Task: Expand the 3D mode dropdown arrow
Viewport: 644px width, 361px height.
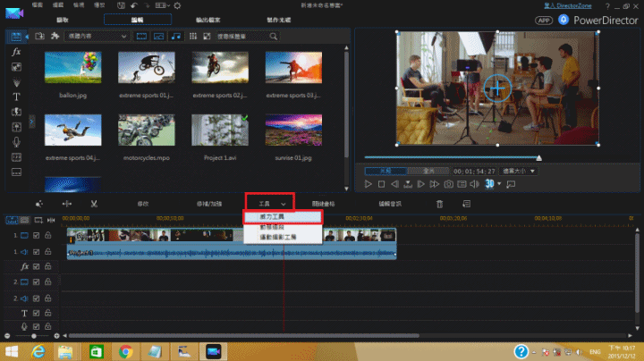Action: coord(497,184)
